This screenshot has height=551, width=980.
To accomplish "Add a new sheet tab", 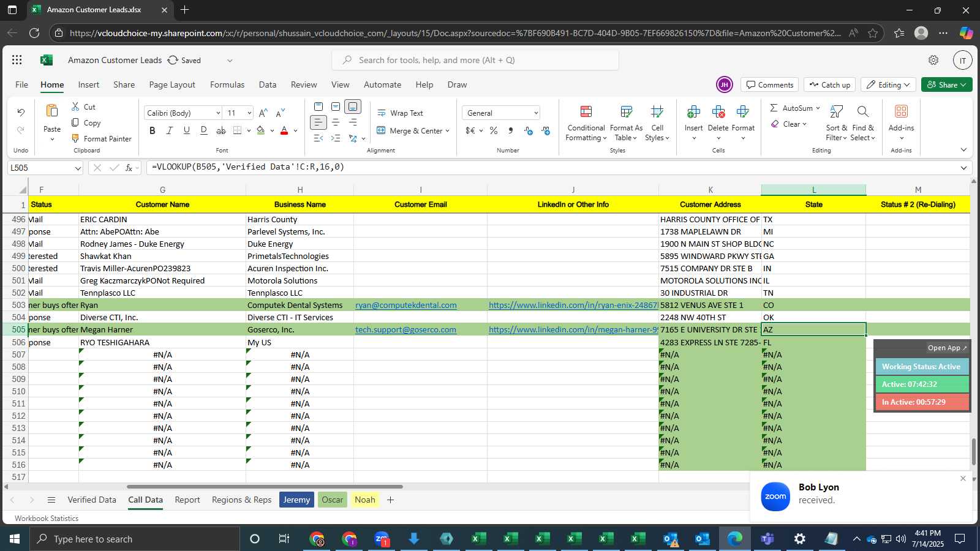I will tap(390, 500).
